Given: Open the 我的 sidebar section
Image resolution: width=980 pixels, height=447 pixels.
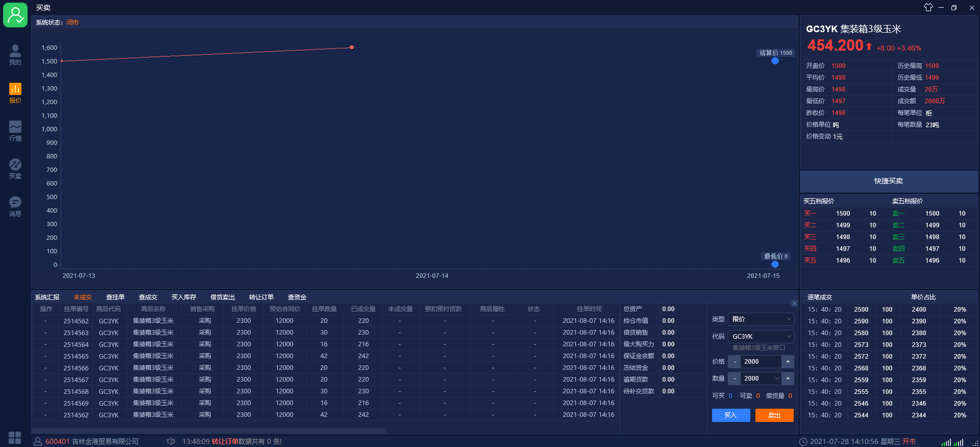Looking at the screenshot, I should pos(15,55).
